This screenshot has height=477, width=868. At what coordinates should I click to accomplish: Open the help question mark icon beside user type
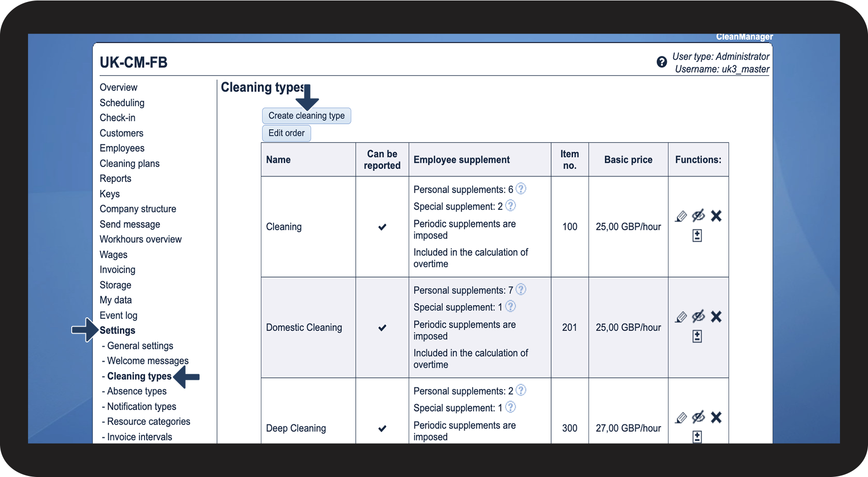(x=662, y=62)
